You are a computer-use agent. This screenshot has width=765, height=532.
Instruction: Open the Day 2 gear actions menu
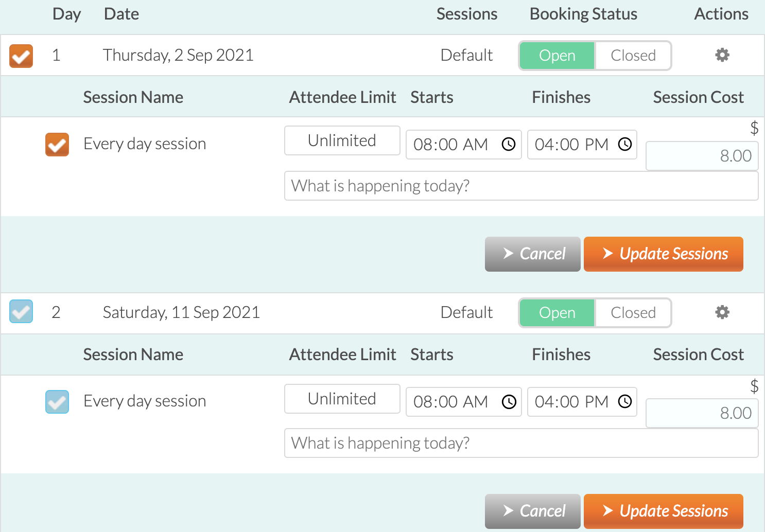pos(722,312)
